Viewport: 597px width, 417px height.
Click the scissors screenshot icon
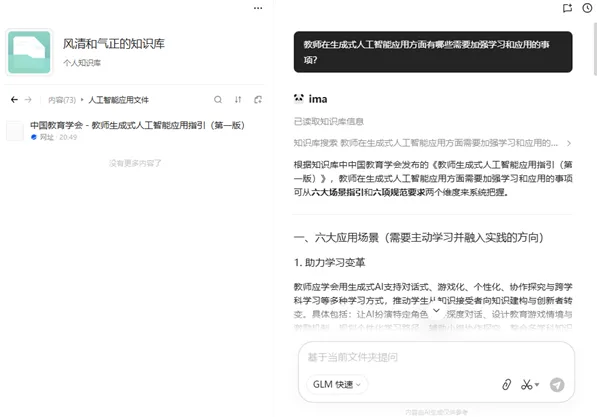pos(527,385)
